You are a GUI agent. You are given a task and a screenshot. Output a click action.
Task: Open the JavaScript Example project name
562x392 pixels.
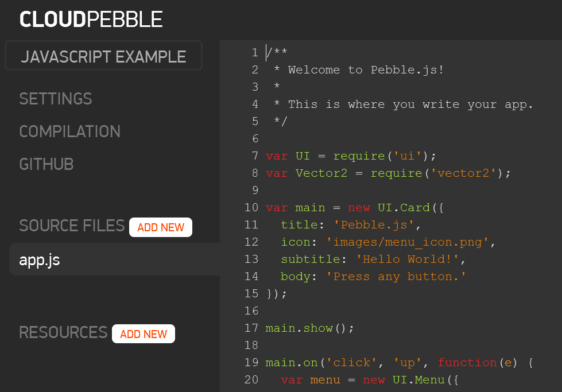(x=103, y=56)
